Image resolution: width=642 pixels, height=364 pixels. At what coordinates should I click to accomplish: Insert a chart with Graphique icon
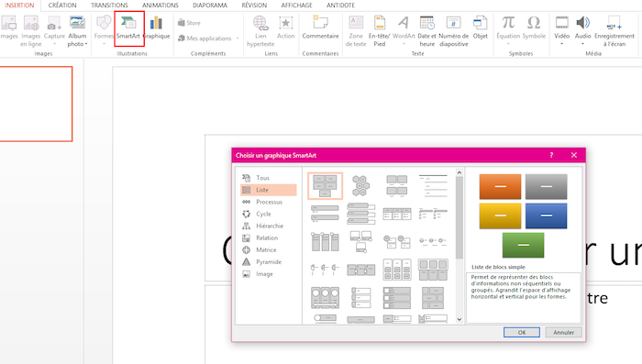(x=156, y=28)
